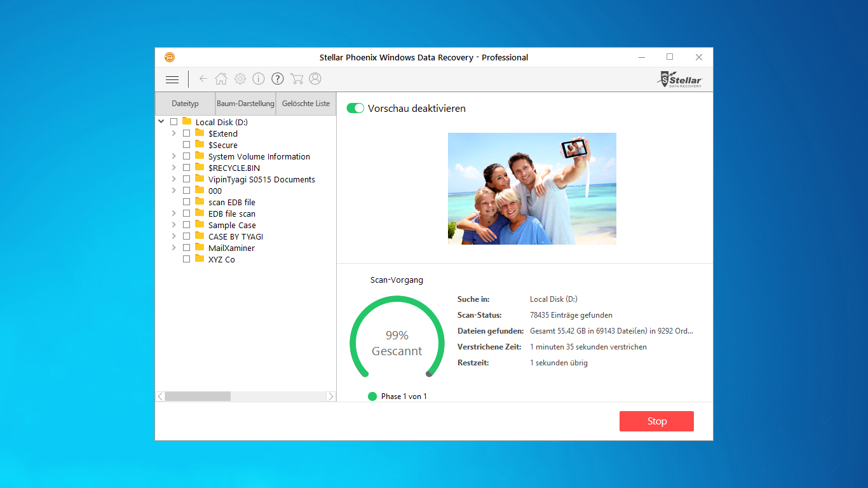Select the $Secure folder name
The width and height of the screenshot is (868, 488).
tap(223, 145)
